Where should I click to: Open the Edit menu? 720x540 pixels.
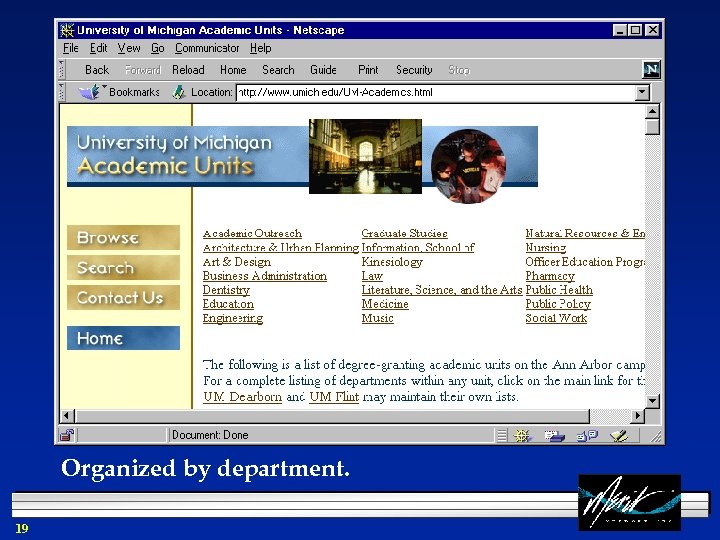click(x=98, y=48)
